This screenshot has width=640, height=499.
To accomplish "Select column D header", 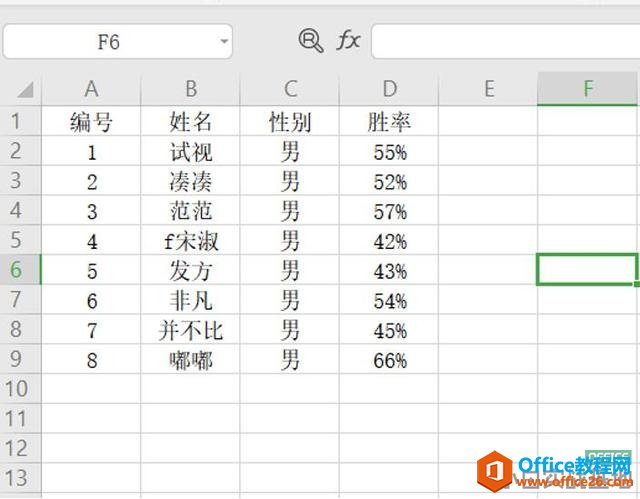I will pyautogui.click(x=389, y=89).
